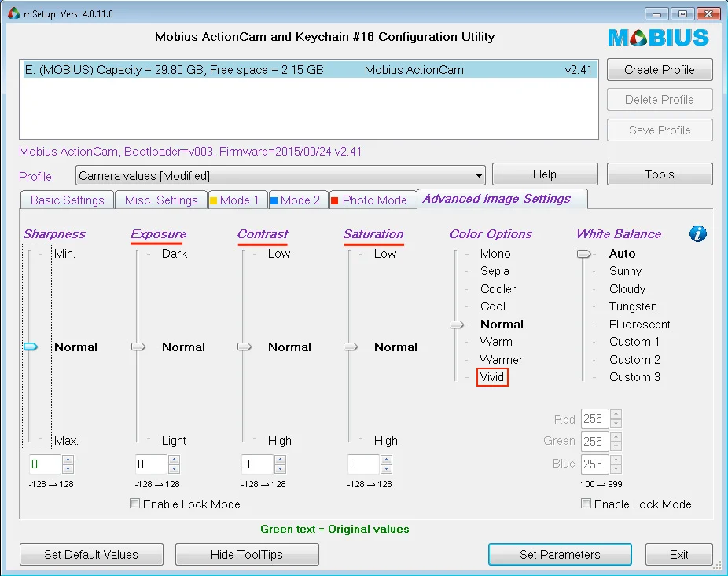The height and width of the screenshot is (576, 728).
Task: Click the Exposure slider thumb
Action: coord(138,347)
